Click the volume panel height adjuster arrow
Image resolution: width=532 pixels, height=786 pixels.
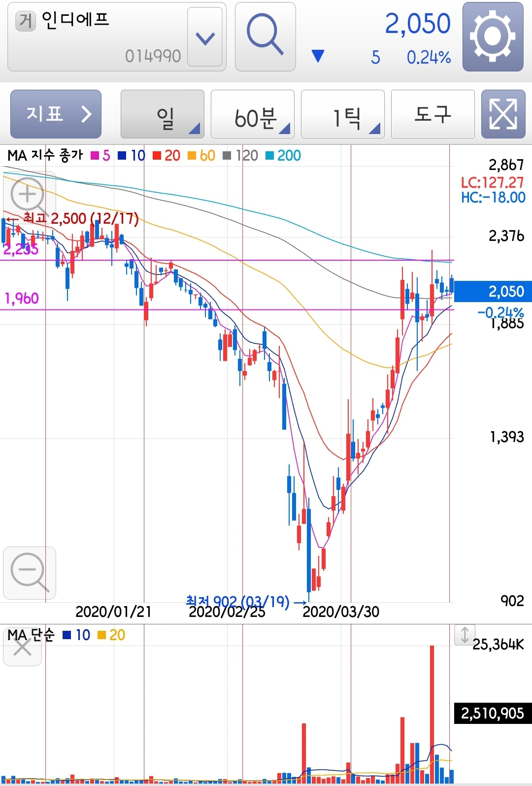(465, 635)
